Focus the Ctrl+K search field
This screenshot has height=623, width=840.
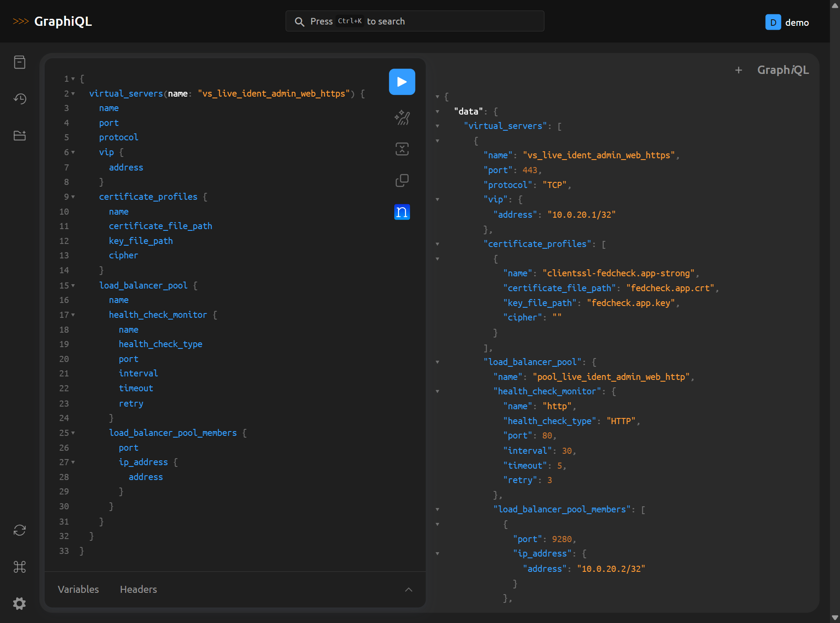click(415, 21)
